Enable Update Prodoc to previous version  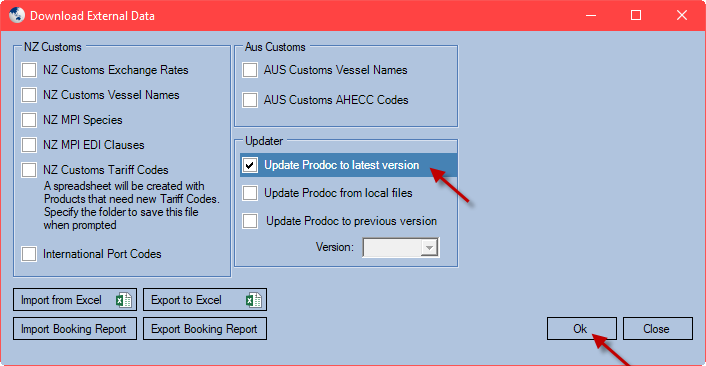250,221
